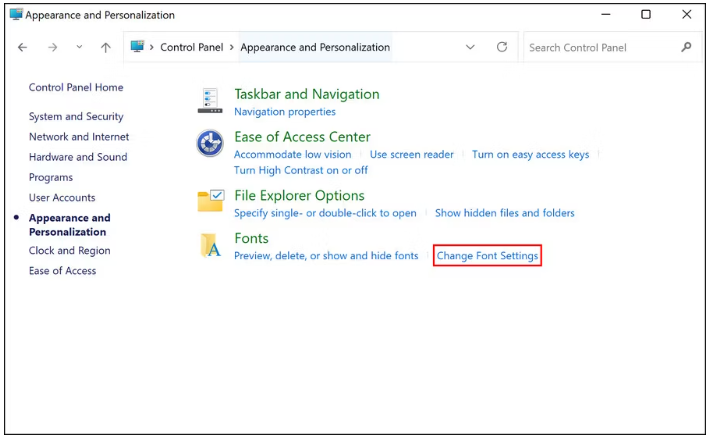Click the File Explorer Options folder icon

(211, 201)
